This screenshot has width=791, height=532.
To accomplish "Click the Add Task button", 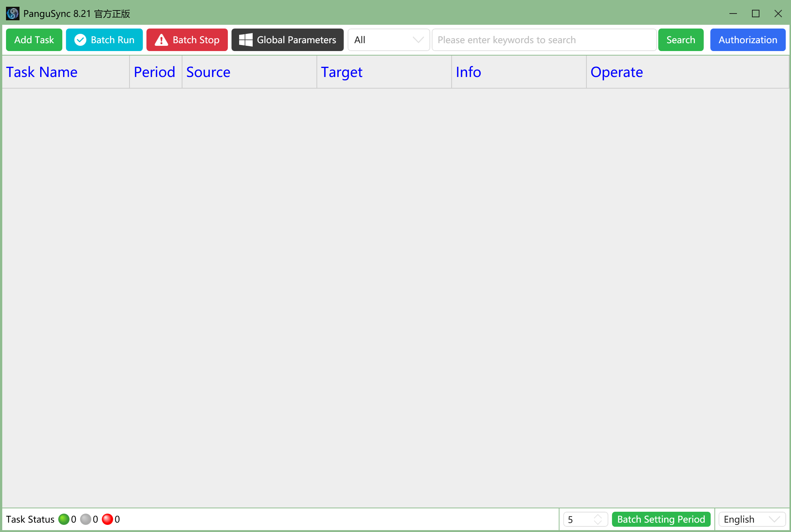I will pyautogui.click(x=34, y=40).
